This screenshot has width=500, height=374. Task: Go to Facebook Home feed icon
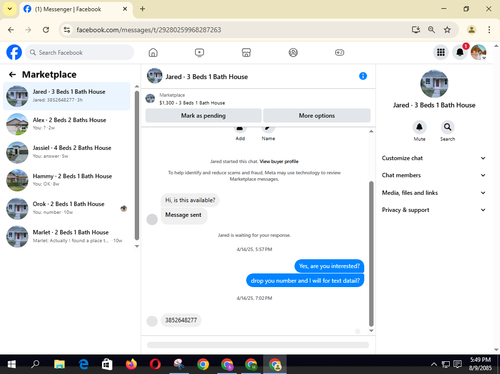point(153,52)
